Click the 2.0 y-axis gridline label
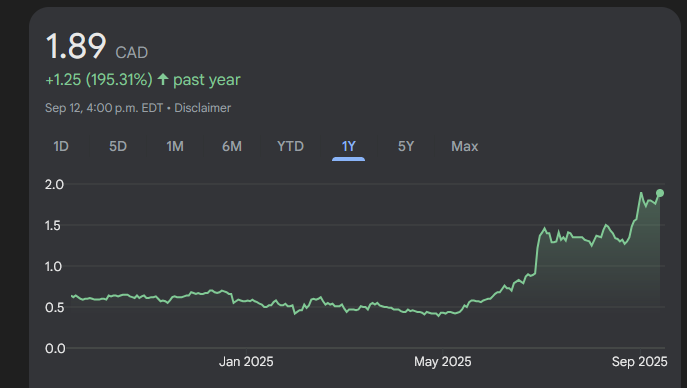 click(x=54, y=184)
